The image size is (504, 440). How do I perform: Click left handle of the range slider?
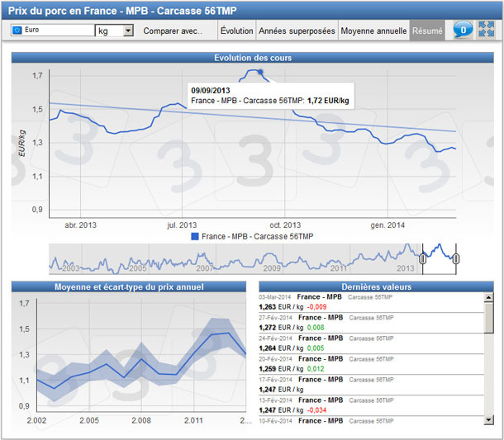[x=421, y=258]
